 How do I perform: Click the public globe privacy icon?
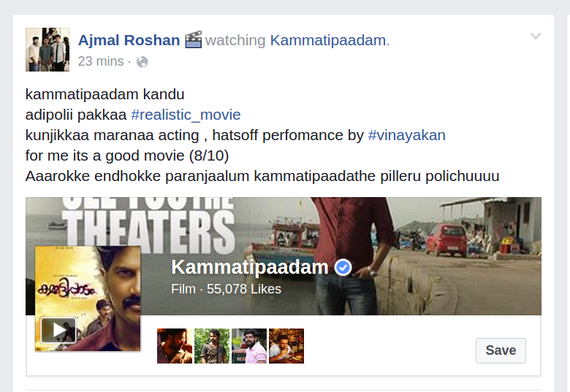(142, 62)
